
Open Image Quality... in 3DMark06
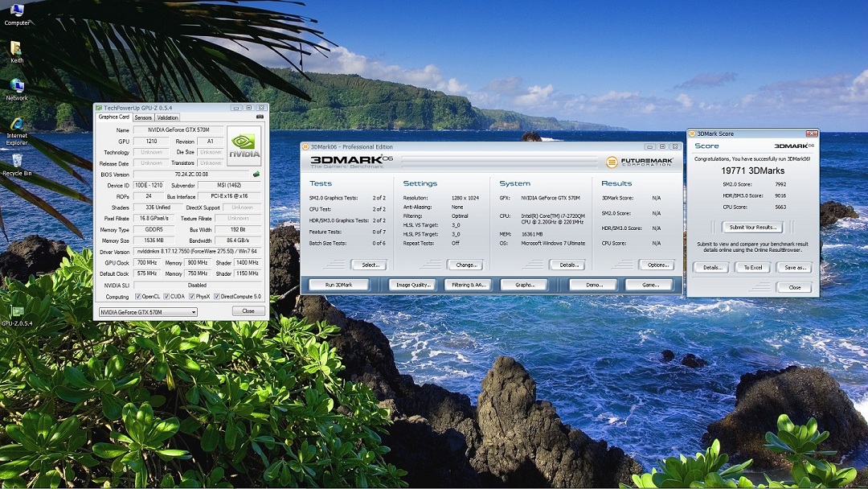tap(413, 285)
